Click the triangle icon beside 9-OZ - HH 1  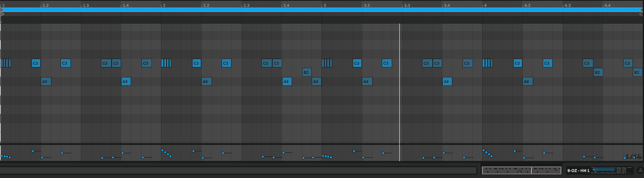640,170
